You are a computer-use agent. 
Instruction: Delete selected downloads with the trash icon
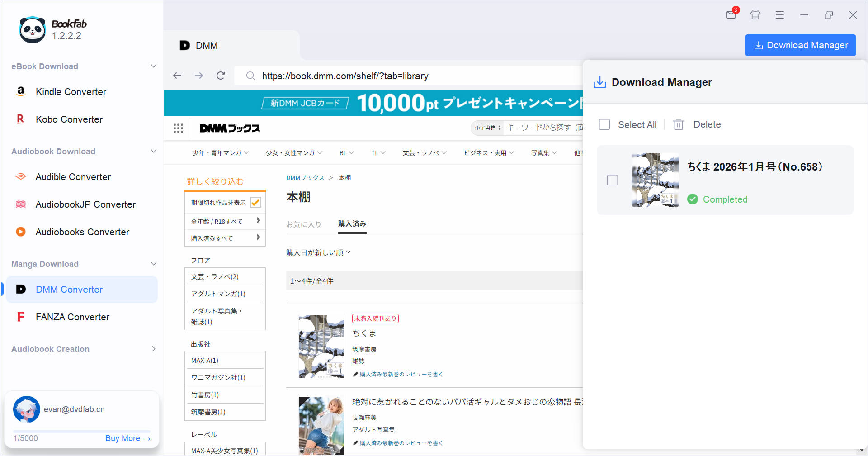pos(678,124)
